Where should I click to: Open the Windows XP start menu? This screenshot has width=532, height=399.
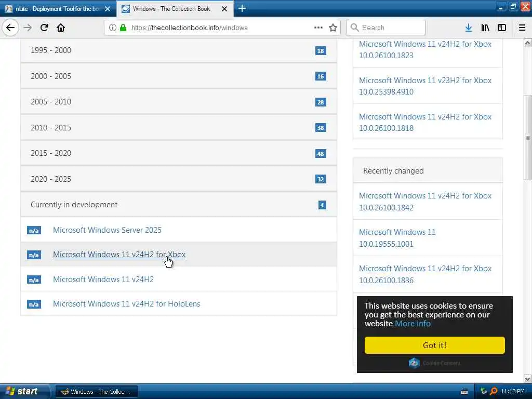coord(24,391)
